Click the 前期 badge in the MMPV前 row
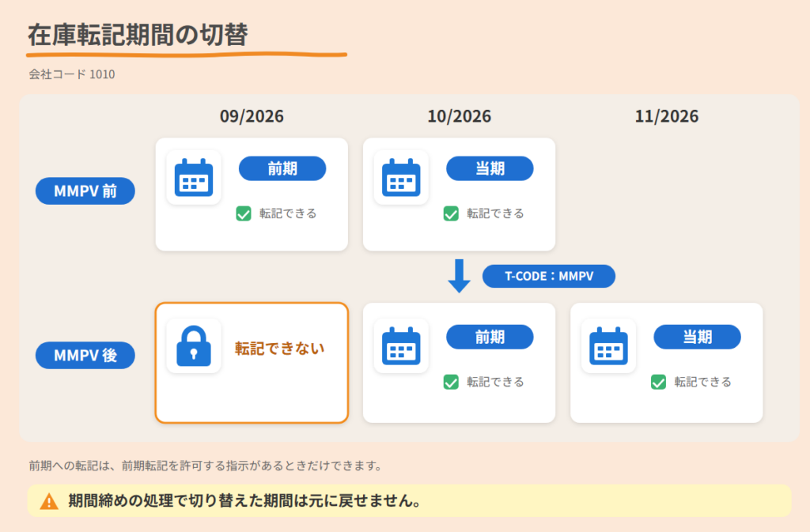The height and width of the screenshot is (532, 810). pos(282,168)
